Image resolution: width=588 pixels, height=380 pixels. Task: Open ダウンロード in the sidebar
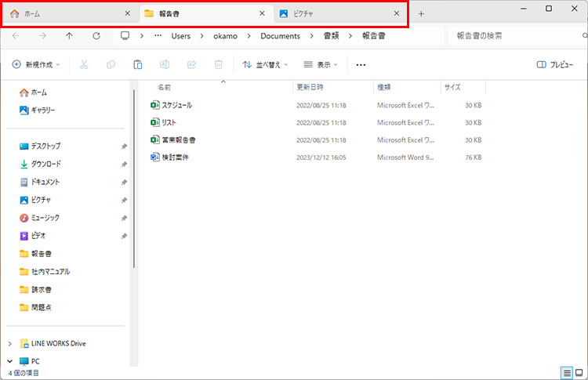point(45,164)
